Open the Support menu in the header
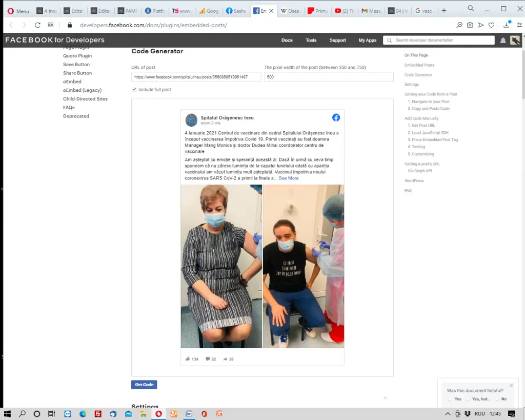 click(x=337, y=40)
